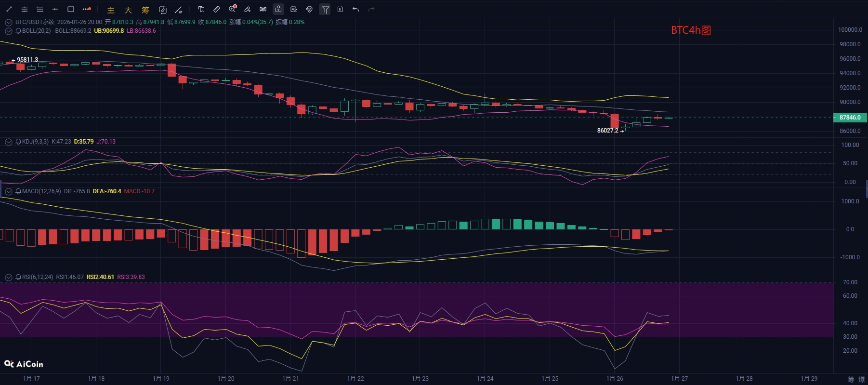Screen dimensions: 868x385
Task: Open the ruler measurement tool
Action: click(x=217, y=9)
